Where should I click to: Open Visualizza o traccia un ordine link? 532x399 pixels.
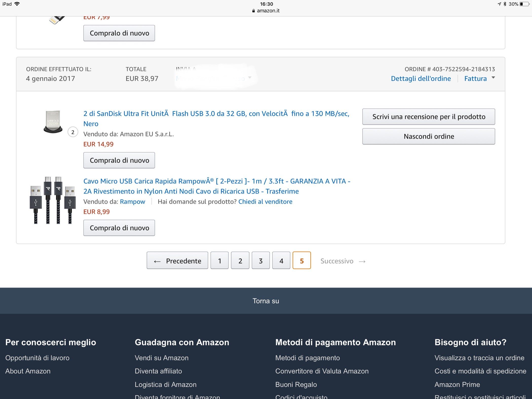pyautogui.click(x=479, y=358)
